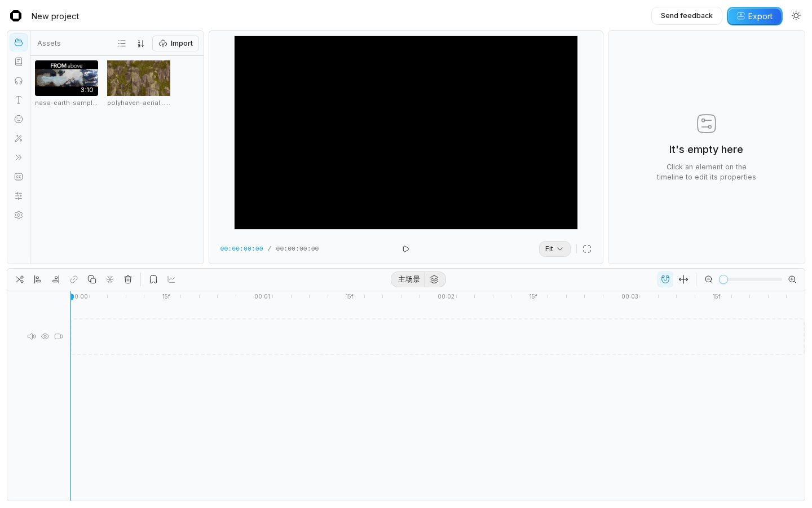Image resolution: width=812 pixels, height=508 pixels.
Task: Open the sliders adjustment panel in sidebar
Action: [x=19, y=196]
